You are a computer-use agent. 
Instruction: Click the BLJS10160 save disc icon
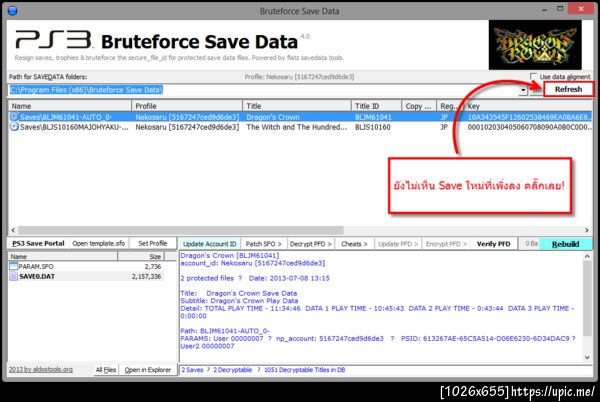[x=14, y=127]
